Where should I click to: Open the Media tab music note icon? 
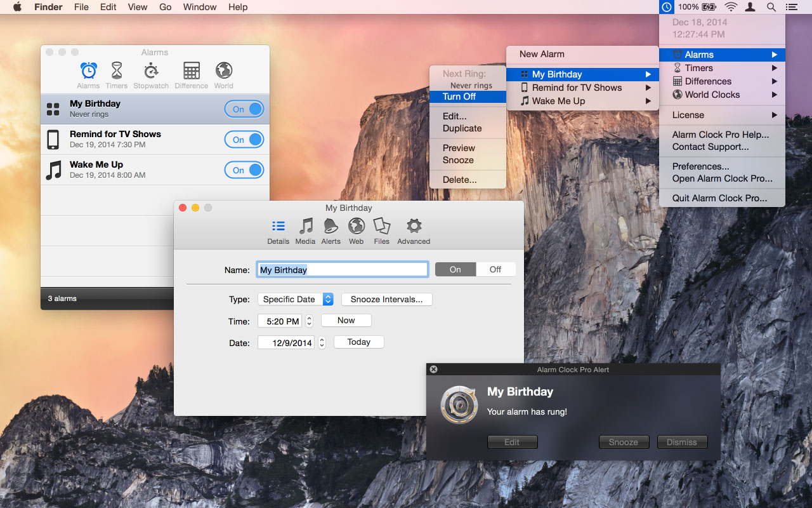[x=305, y=226]
